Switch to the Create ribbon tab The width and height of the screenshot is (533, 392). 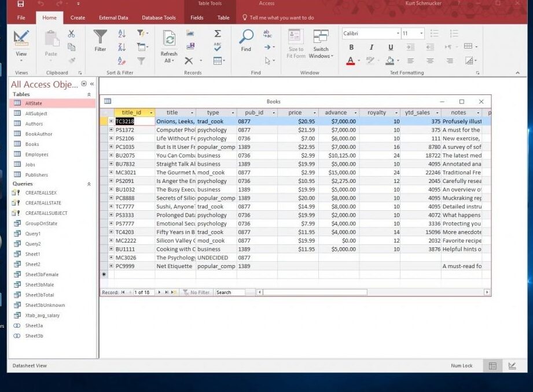pos(78,18)
